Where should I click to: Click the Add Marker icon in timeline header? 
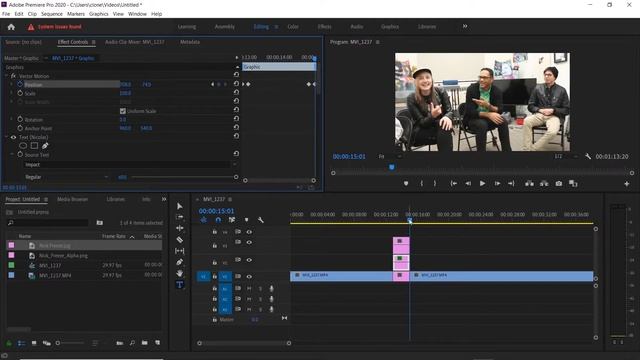(247, 220)
